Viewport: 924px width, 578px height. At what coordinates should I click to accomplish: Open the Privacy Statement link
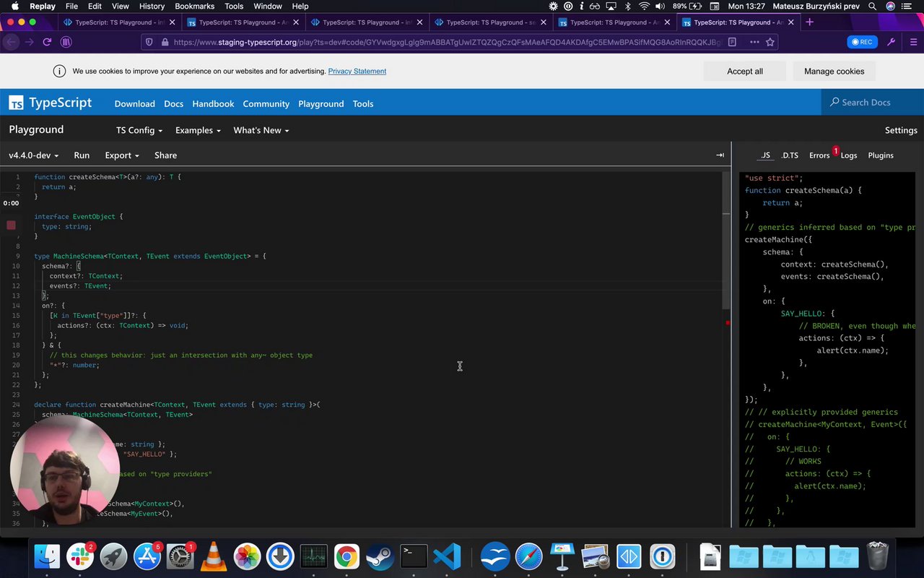point(357,71)
